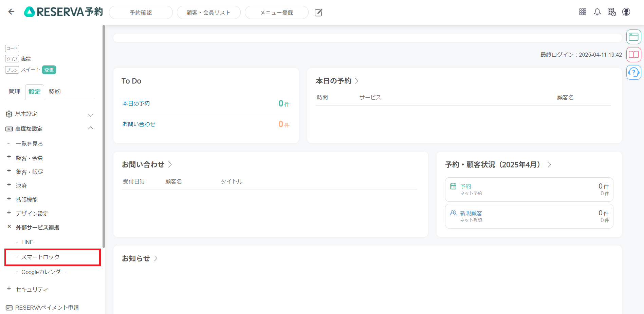Open the building settings icon in header

pos(611,12)
